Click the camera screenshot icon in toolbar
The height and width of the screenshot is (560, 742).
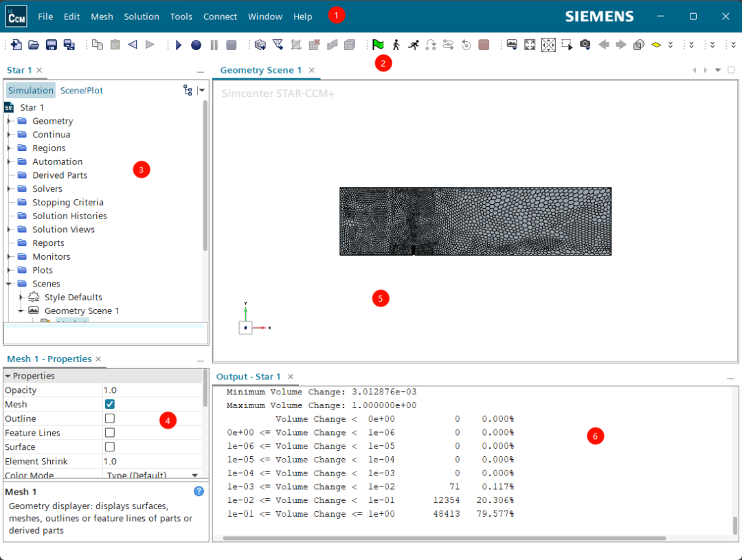pyautogui.click(x=585, y=45)
